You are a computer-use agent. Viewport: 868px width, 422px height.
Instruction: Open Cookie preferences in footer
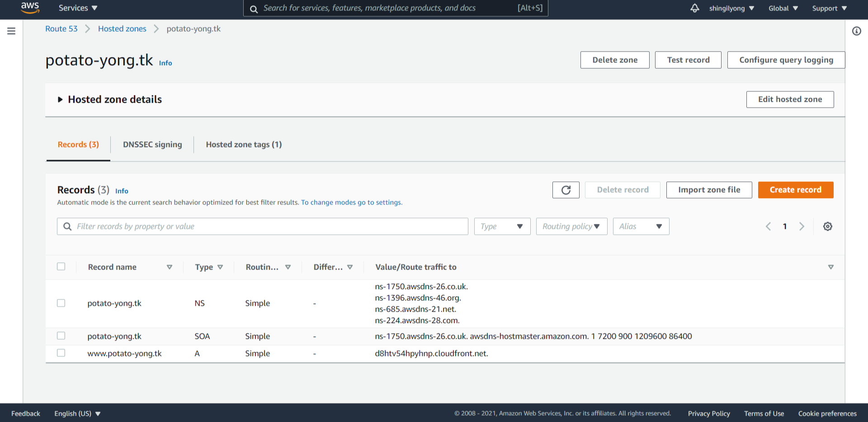click(x=827, y=413)
